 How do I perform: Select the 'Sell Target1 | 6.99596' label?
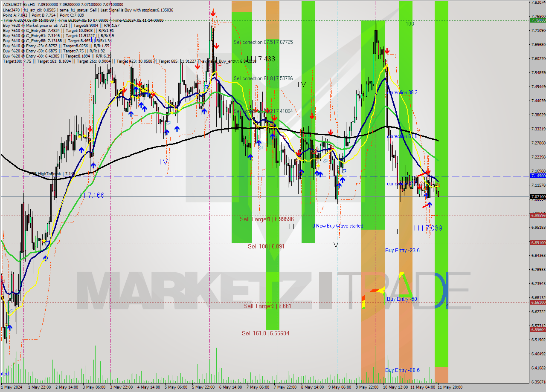pos(267,219)
